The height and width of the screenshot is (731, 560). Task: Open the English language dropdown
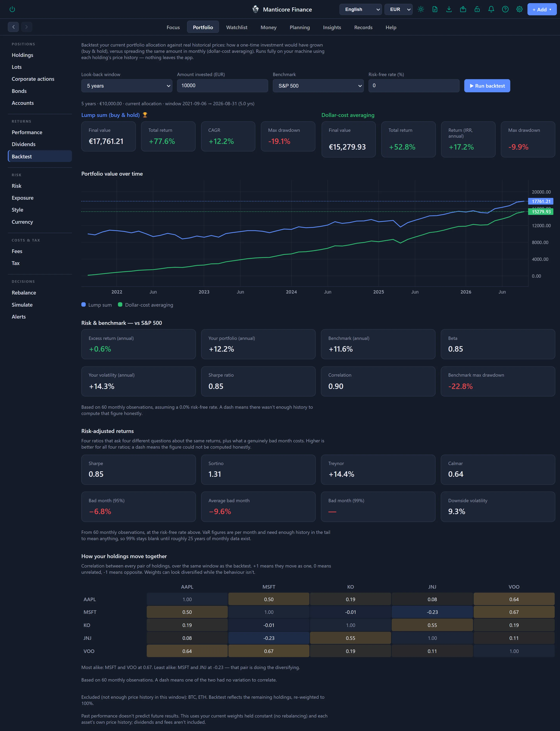360,9
